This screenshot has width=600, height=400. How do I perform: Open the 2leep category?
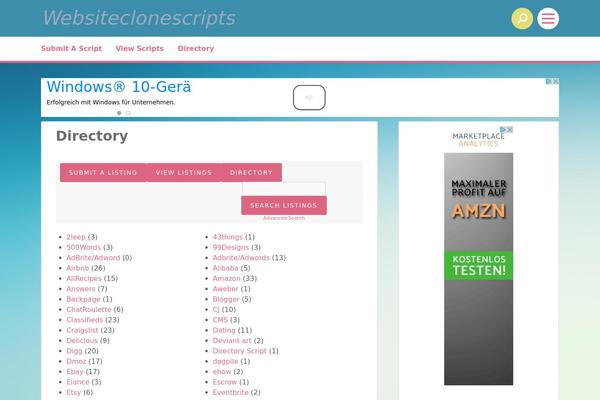[76, 237]
